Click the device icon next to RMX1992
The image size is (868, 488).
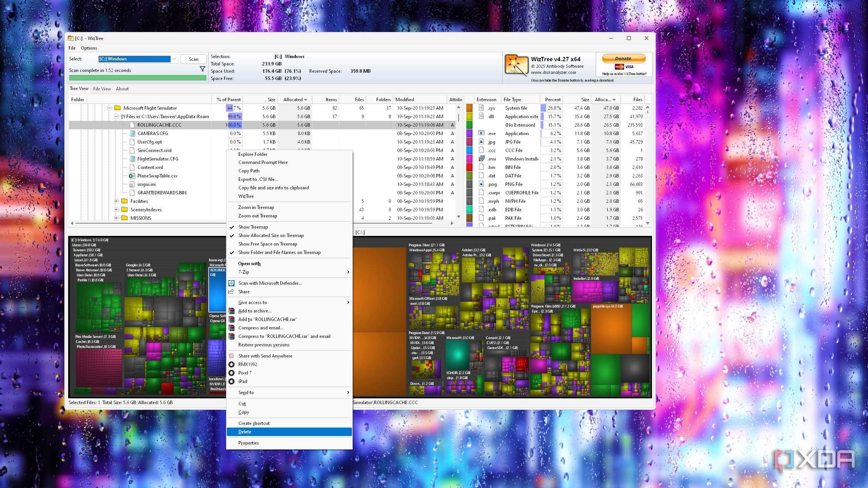(x=231, y=364)
